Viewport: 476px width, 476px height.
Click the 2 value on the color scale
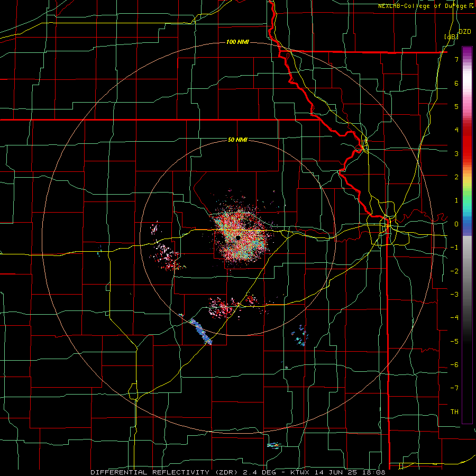456,177
